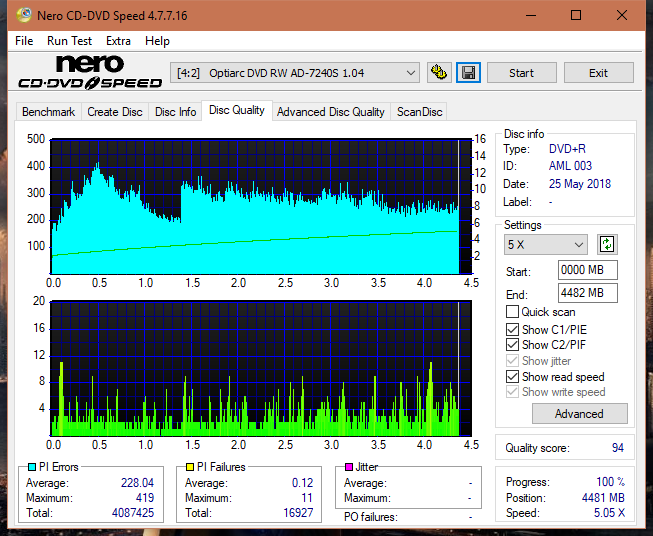Image resolution: width=653 pixels, height=536 pixels.
Task: Open the Optiarc drive selection dropdown
Action: 295,73
